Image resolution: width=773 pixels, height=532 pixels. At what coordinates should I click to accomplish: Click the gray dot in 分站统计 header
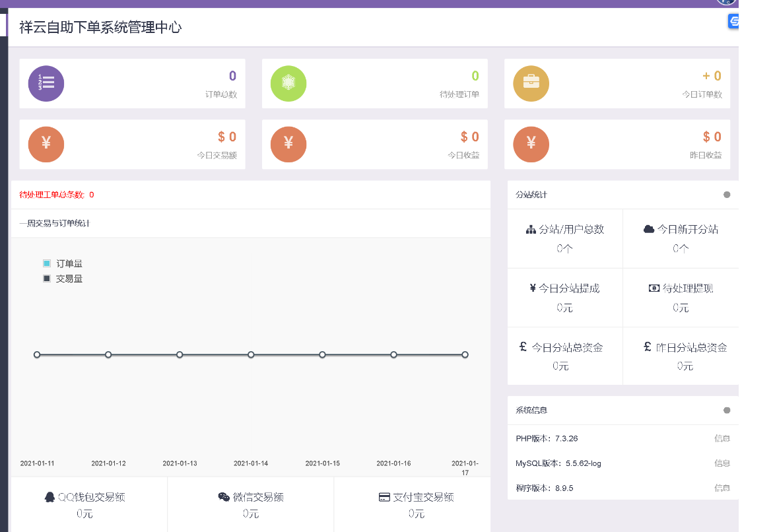coord(727,195)
